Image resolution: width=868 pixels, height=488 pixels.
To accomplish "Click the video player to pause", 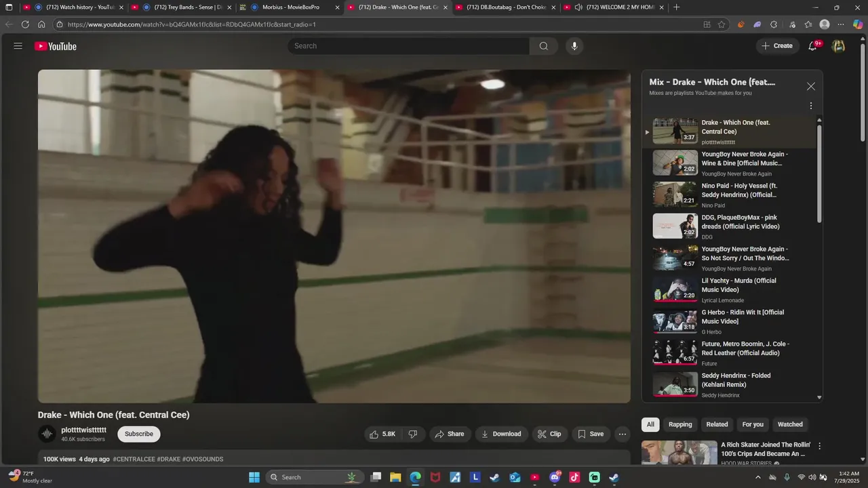I will coord(334,236).
